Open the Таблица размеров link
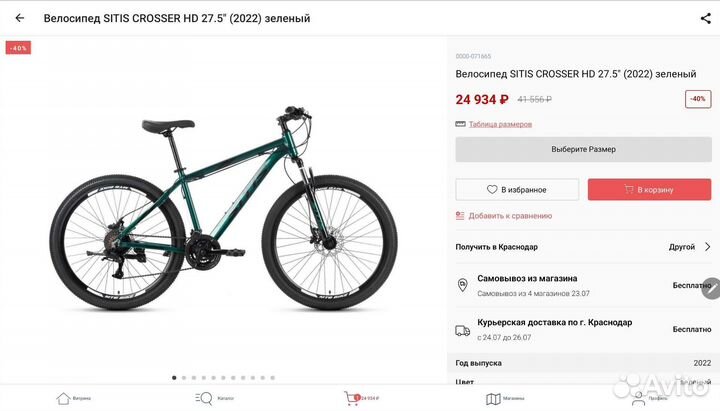720x411 pixels. 500,124
